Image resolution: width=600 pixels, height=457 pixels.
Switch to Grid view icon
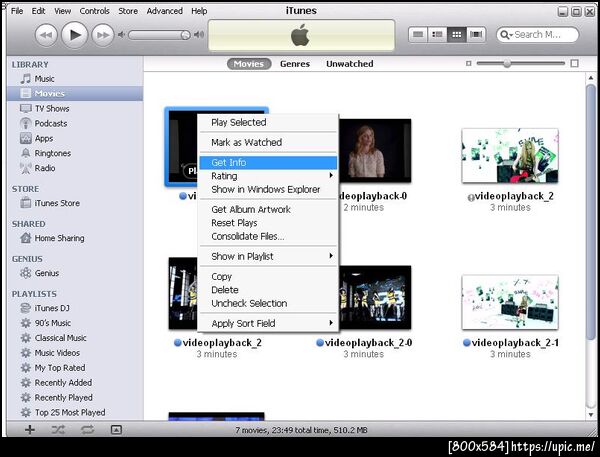456,35
